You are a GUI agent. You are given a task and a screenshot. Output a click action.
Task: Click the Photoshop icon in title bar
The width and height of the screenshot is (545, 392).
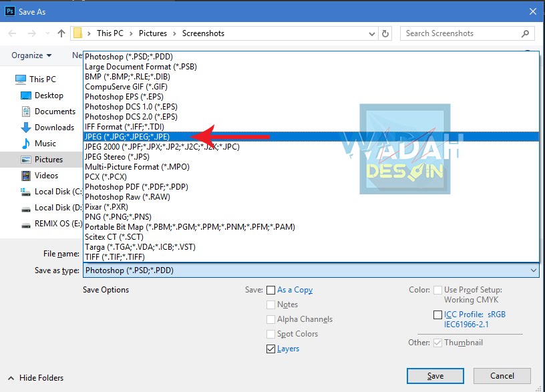[x=9, y=11]
